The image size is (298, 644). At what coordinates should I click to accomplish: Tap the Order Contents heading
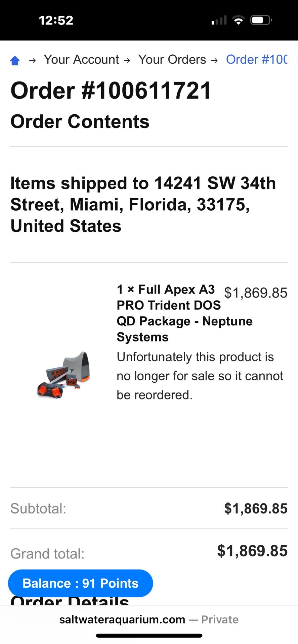tap(80, 121)
